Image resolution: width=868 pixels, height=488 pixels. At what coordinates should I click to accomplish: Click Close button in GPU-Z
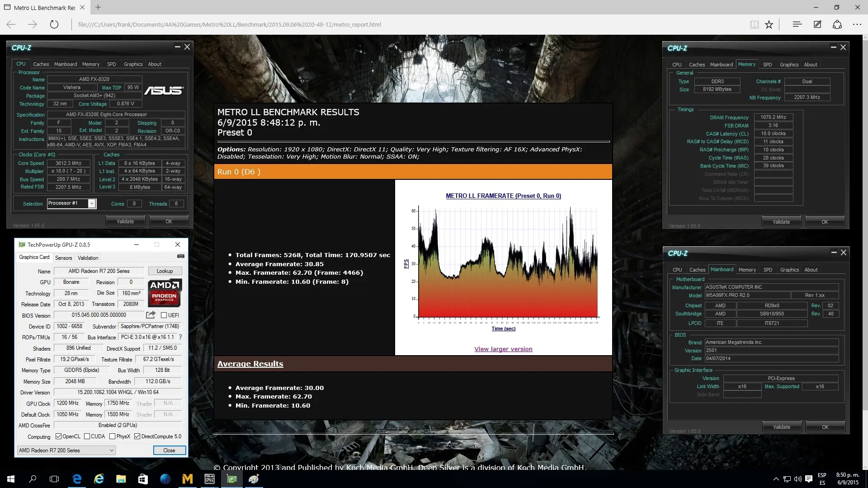click(169, 450)
